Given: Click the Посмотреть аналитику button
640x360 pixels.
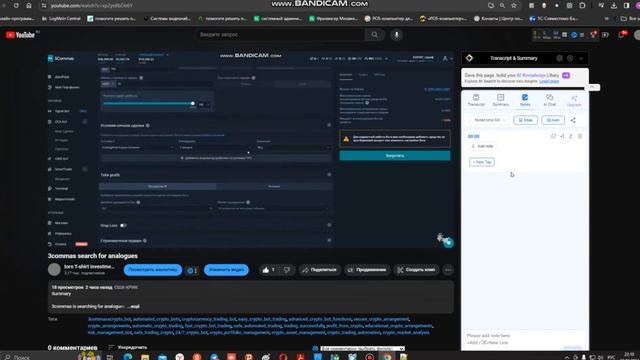Looking at the screenshot, I should pyautogui.click(x=153, y=270).
